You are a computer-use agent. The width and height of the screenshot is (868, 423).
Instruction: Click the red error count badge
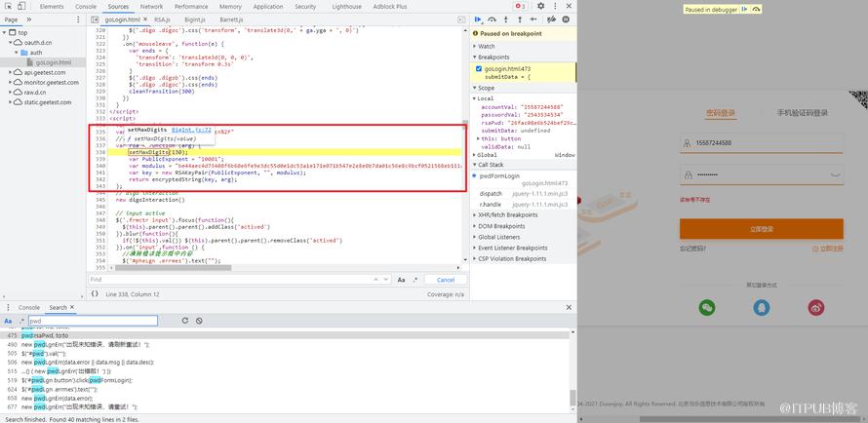[521, 6]
